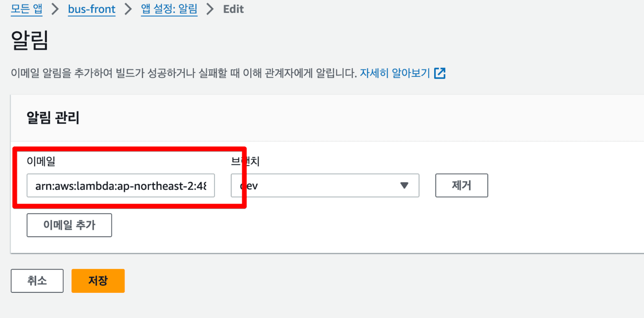Click the down arrow in the 브랜치 selector
Viewport: 644px width, 318px height.
point(404,185)
